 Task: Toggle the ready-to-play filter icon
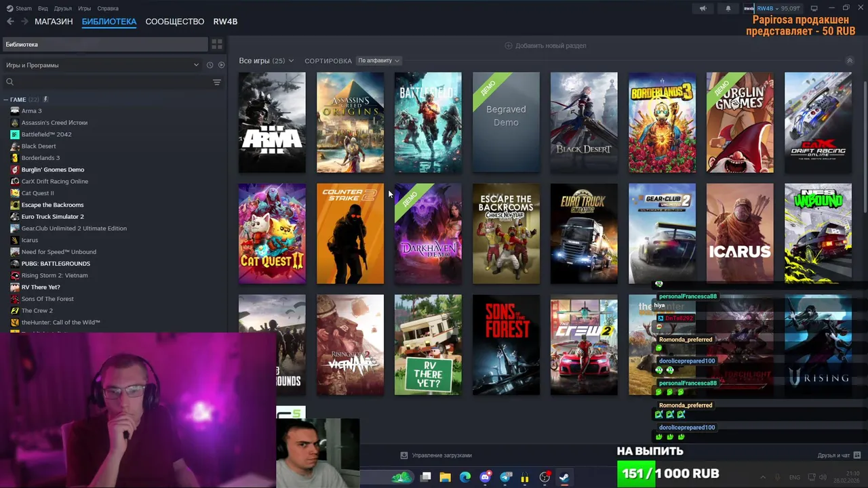221,65
